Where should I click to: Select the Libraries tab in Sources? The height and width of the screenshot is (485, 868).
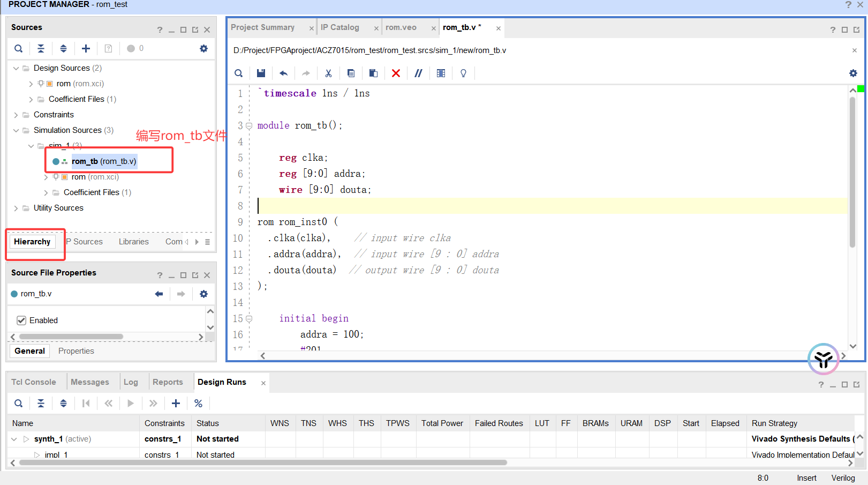tap(134, 242)
